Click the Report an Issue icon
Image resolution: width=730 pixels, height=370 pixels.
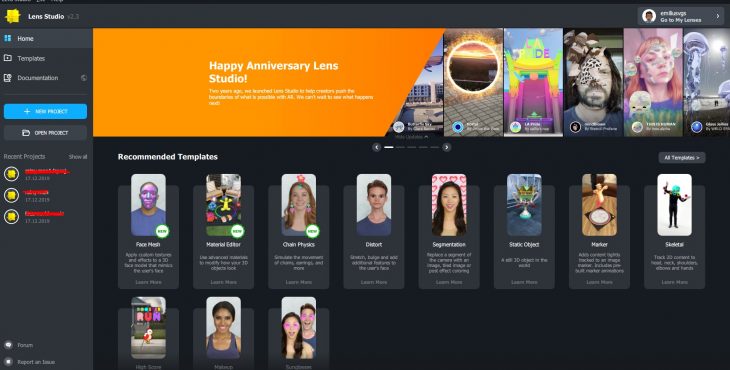coord(8,362)
